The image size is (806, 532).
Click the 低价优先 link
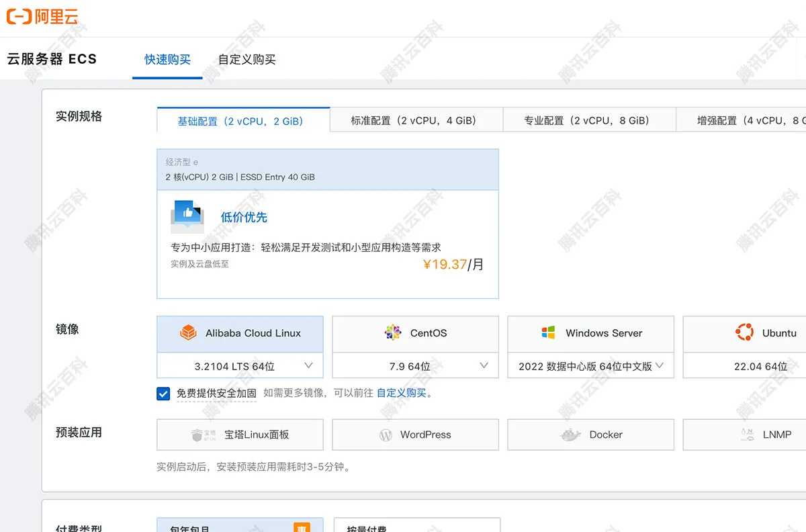pos(243,218)
